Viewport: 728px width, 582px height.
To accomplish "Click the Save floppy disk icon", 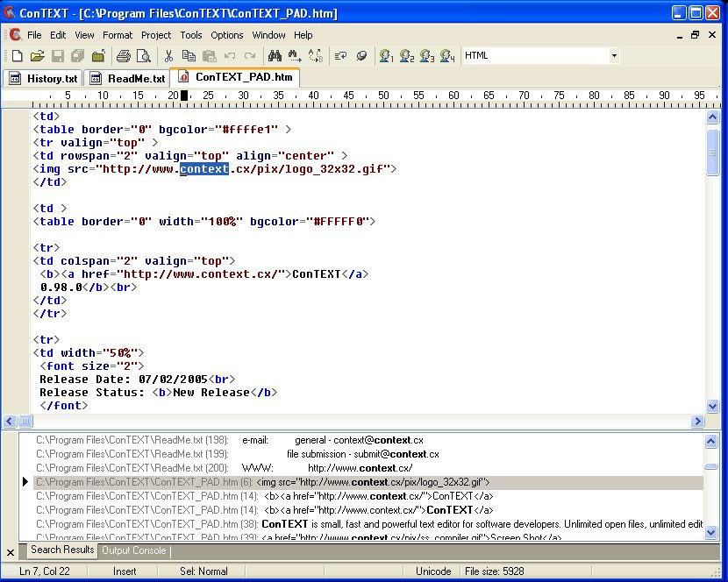I will point(58,56).
